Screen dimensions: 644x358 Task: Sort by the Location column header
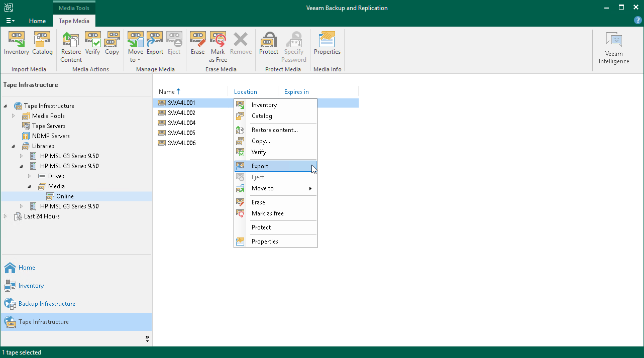point(253,92)
